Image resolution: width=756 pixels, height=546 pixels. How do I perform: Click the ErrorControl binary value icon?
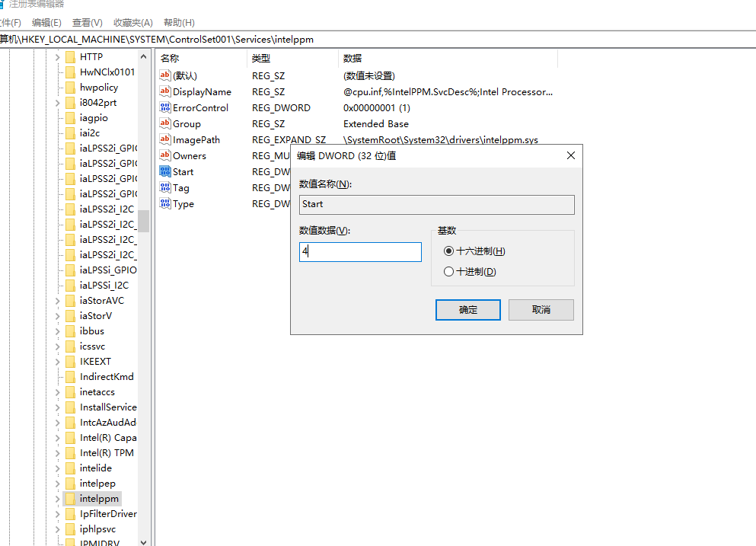[165, 107]
